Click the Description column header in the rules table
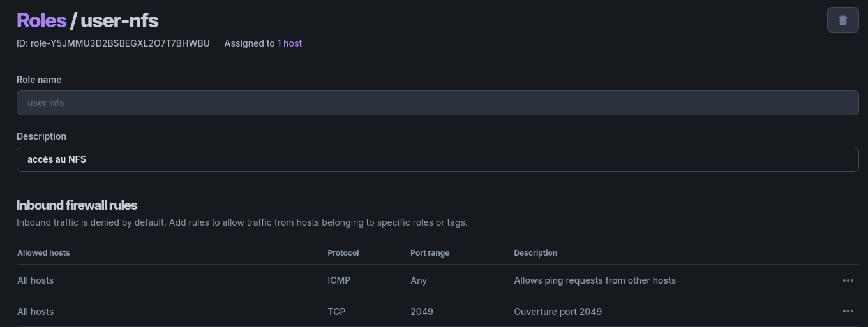The width and height of the screenshot is (868, 327). [535, 253]
